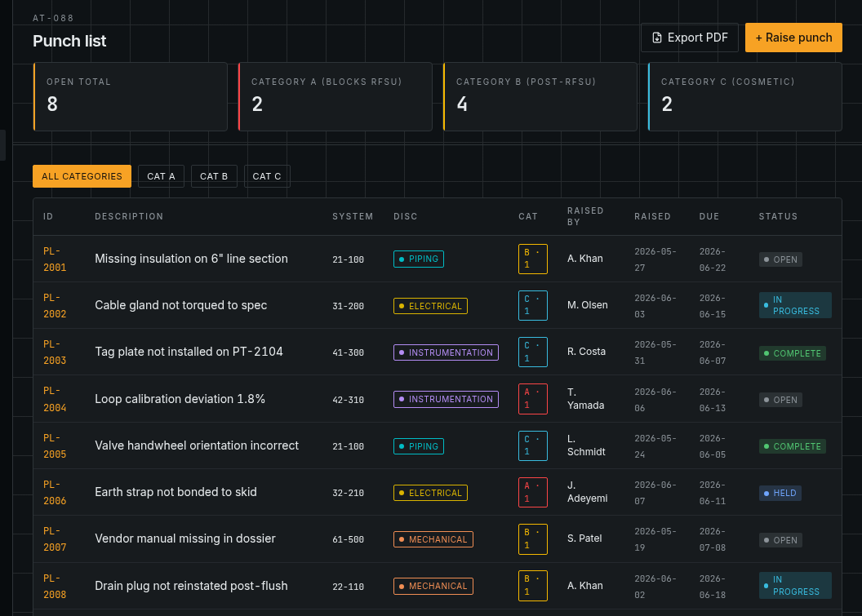Viewport: 862px width, 616px height.
Task: Click the Complete status of PL-2003
Action: tap(792, 353)
